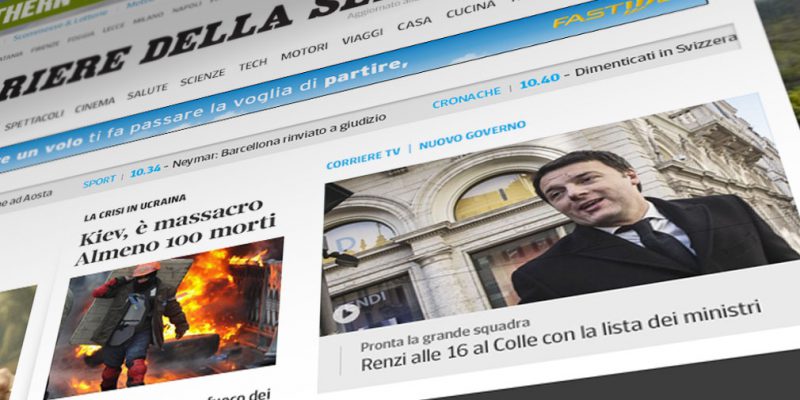This screenshot has width=800, height=400.
Task: Click the 10.40 timestamp in ticker
Action: coord(539,81)
